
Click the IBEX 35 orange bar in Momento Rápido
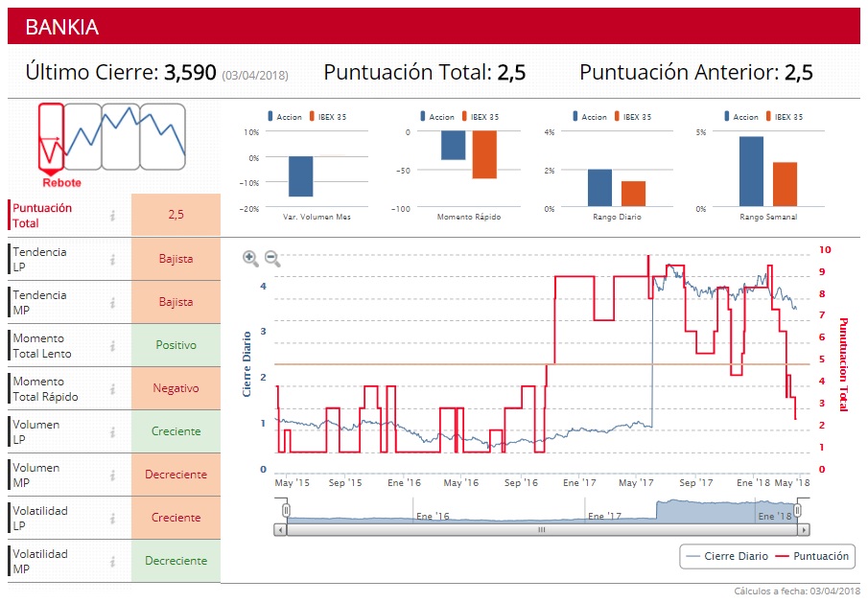point(484,154)
